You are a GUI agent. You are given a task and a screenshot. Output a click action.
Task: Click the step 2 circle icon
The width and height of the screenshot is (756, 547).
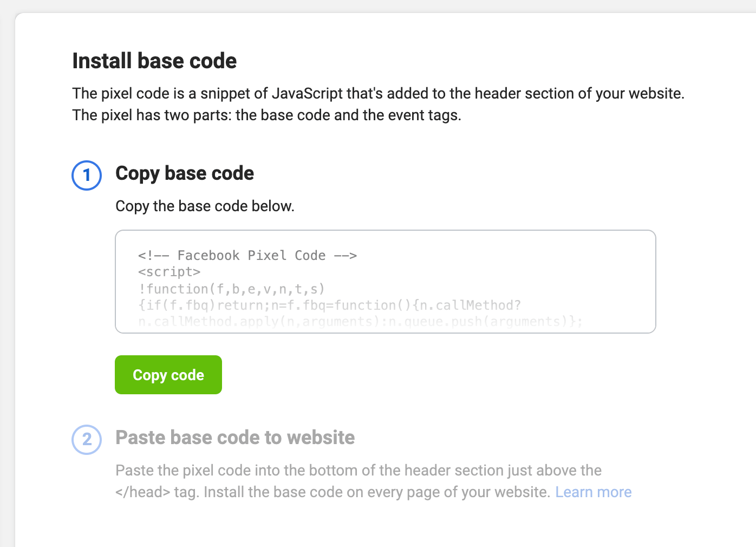[87, 439]
